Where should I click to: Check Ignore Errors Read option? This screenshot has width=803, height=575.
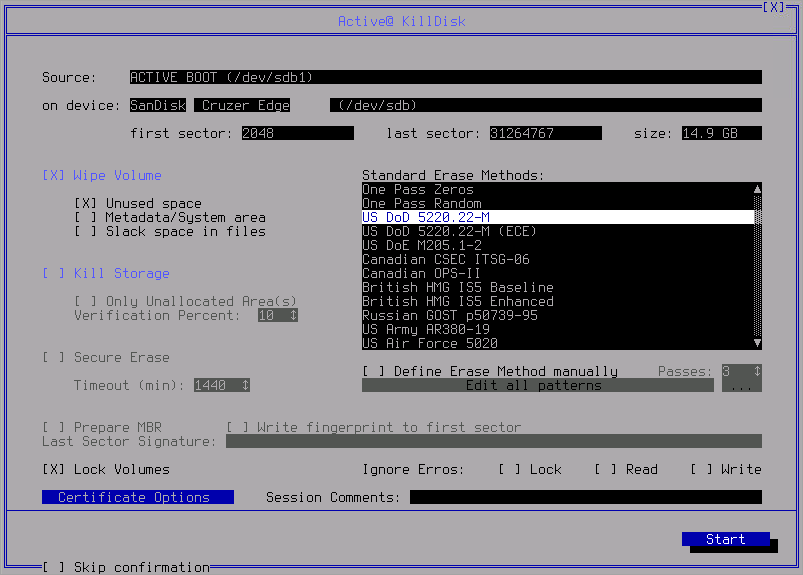coord(605,469)
